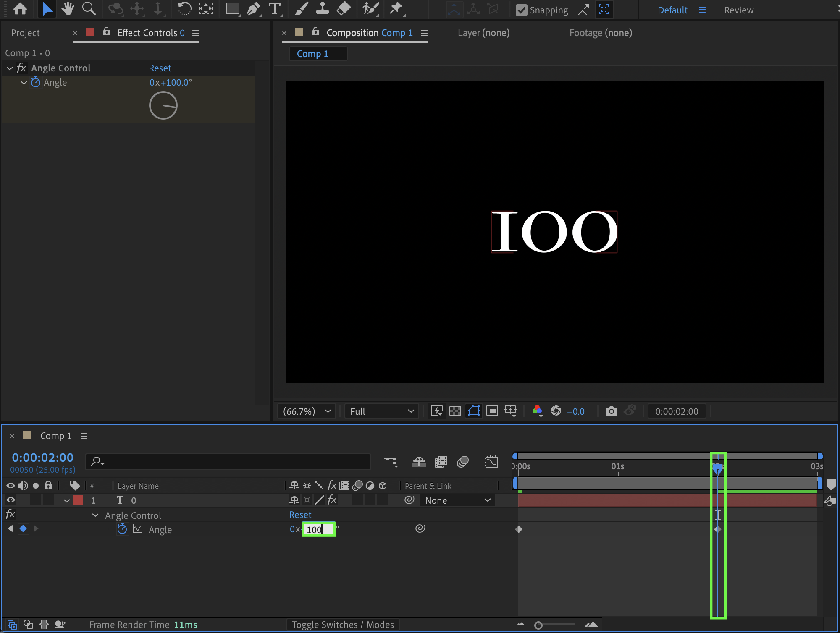This screenshot has width=840, height=633.
Task: Open the channel and color management icon
Action: pyautogui.click(x=538, y=411)
